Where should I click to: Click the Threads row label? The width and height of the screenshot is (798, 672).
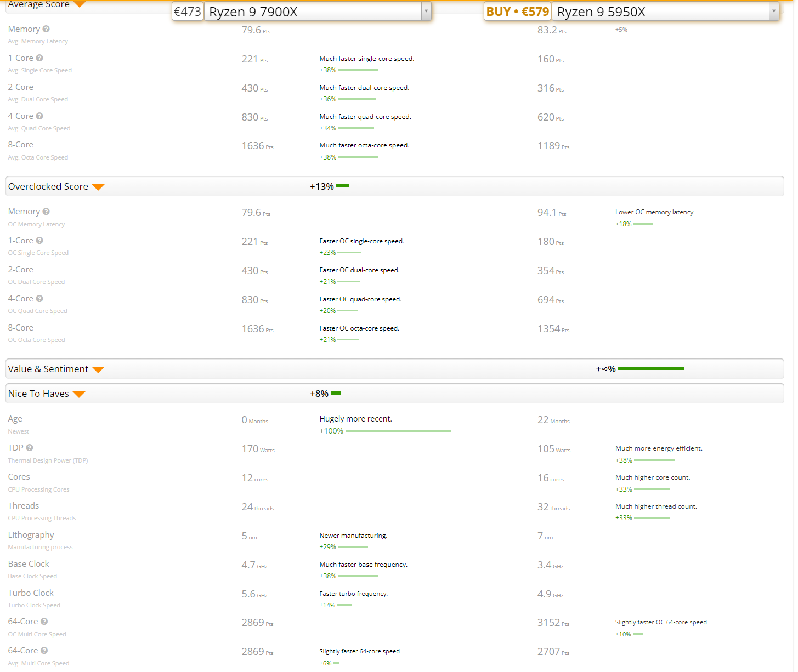pos(24,506)
